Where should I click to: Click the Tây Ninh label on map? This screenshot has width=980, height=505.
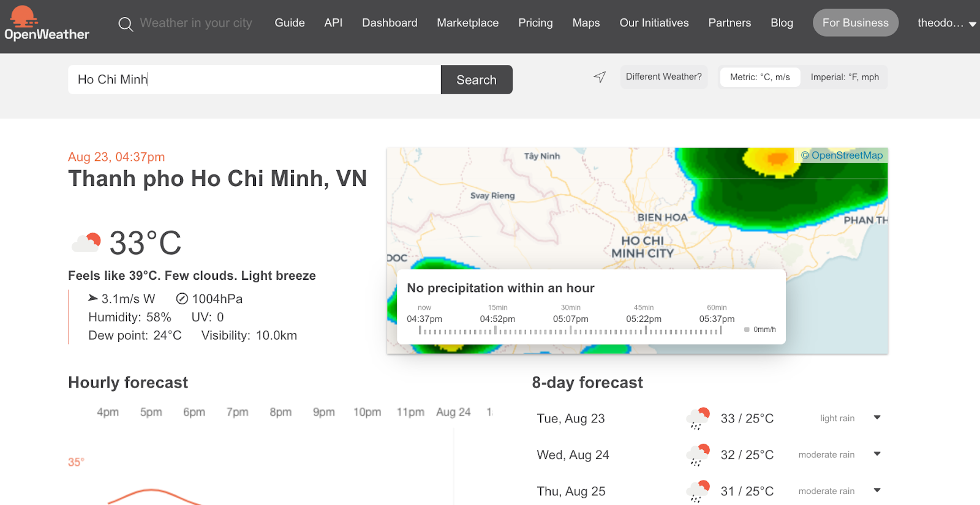(x=542, y=156)
